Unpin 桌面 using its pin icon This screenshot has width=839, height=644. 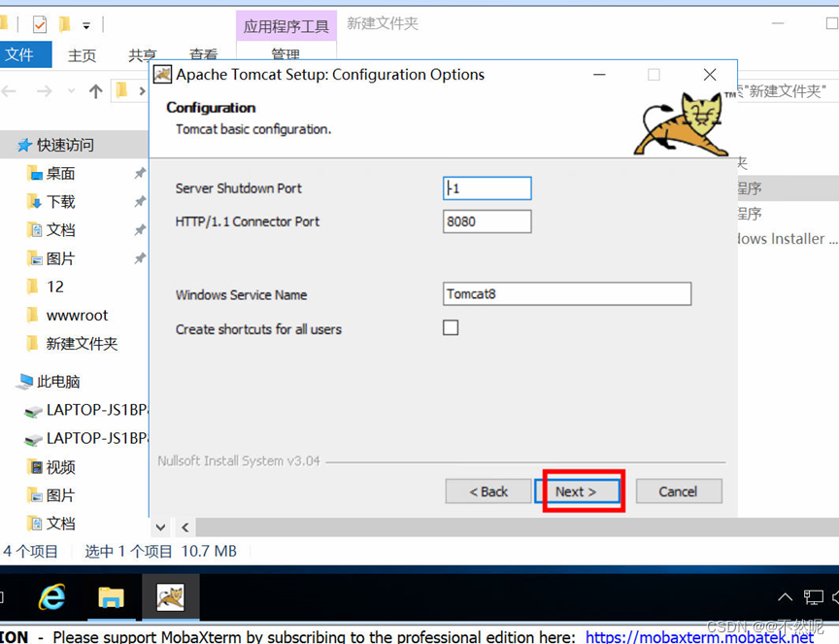[140, 173]
